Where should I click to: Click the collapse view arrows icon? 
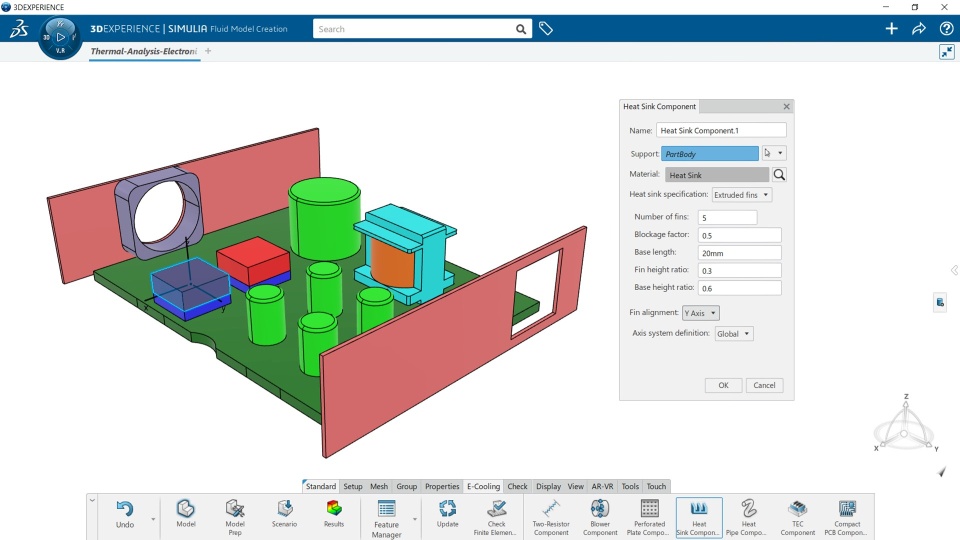point(947,52)
